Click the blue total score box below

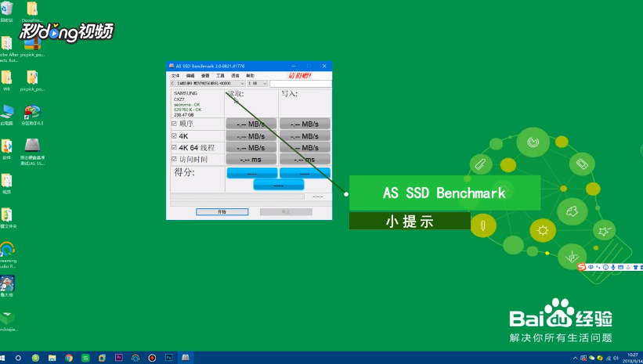[x=279, y=185]
